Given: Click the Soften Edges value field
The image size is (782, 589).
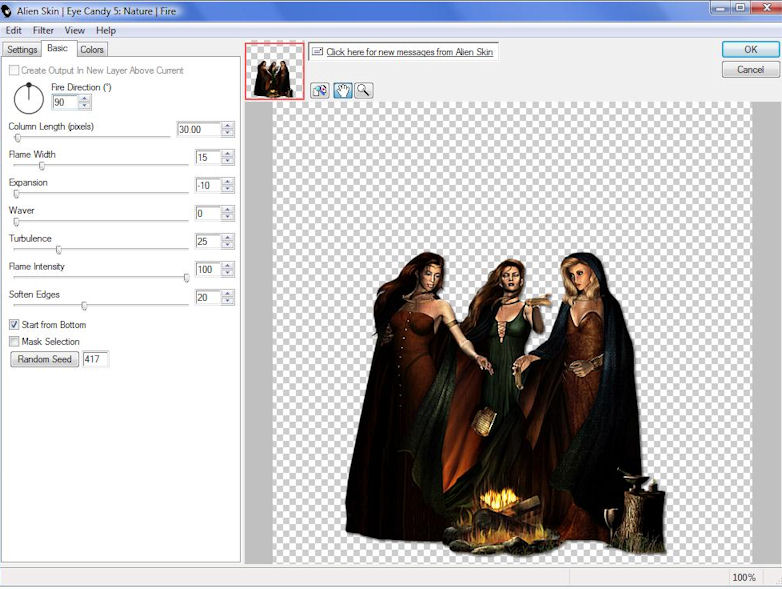Looking at the screenshot, I should click(207, 298).
